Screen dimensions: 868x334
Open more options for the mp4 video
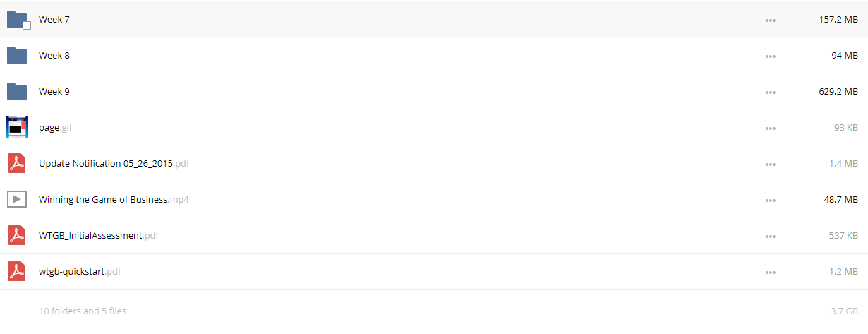point(771,201)
